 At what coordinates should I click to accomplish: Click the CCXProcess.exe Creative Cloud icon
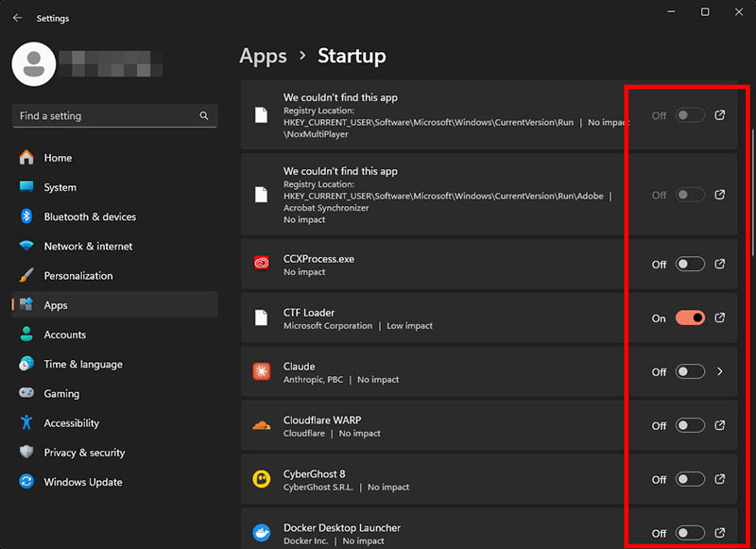262,264
